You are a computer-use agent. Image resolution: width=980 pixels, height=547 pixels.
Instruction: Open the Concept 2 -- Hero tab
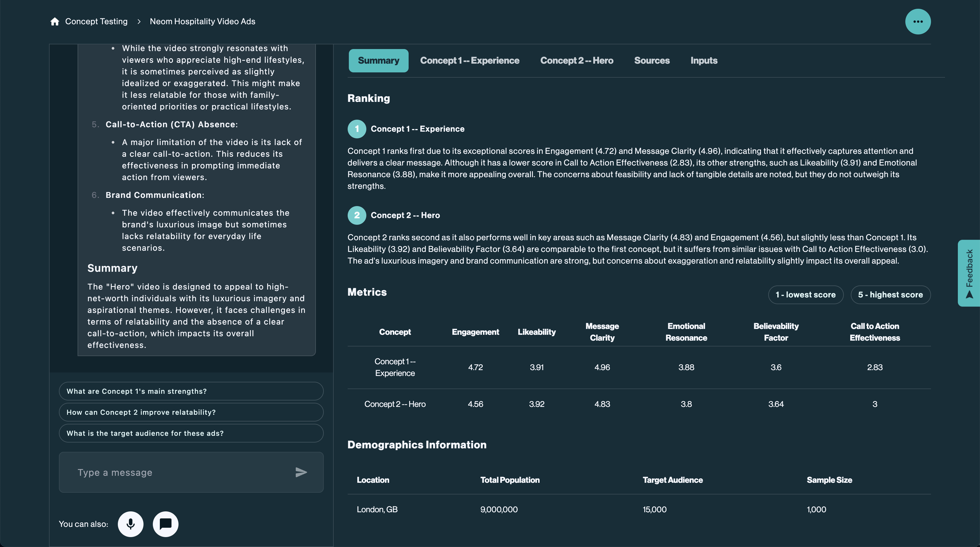[x=576, y=60]
